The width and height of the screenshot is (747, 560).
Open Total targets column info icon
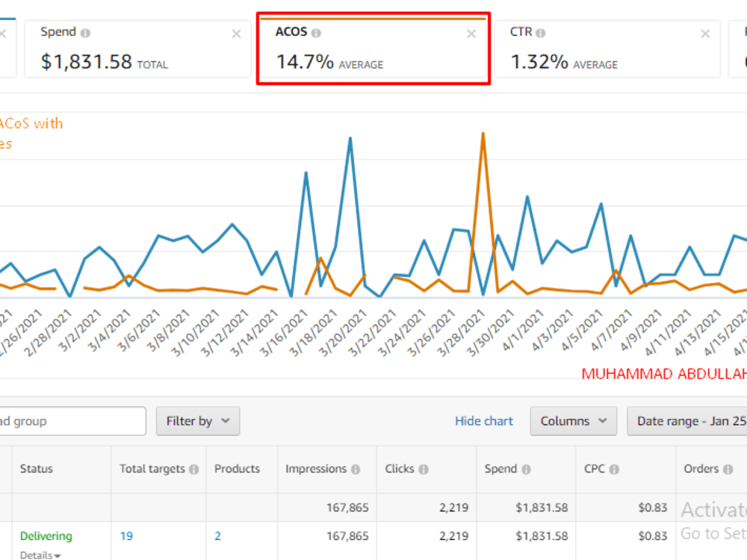click(193, 470)
